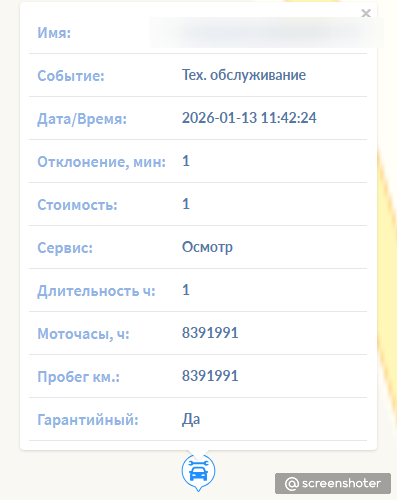Select the 'Имя:' label
The width and height of the screenshot is (397, 500).
coord(54,33)
